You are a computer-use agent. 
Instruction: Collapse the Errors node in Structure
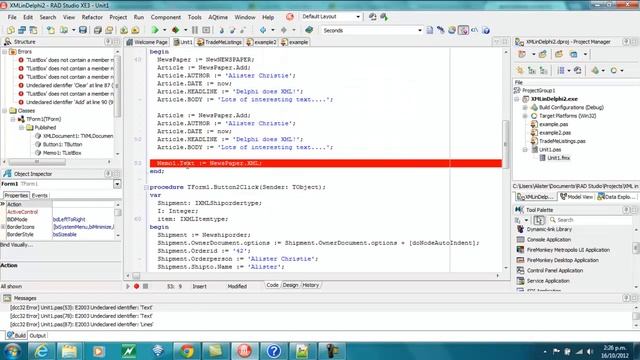5,52
